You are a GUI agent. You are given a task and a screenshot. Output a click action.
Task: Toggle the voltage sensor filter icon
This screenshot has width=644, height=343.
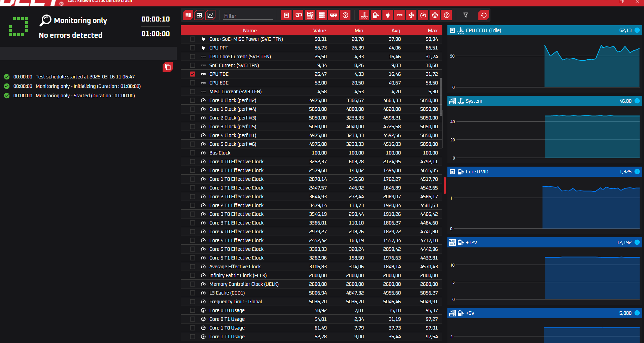376,15
